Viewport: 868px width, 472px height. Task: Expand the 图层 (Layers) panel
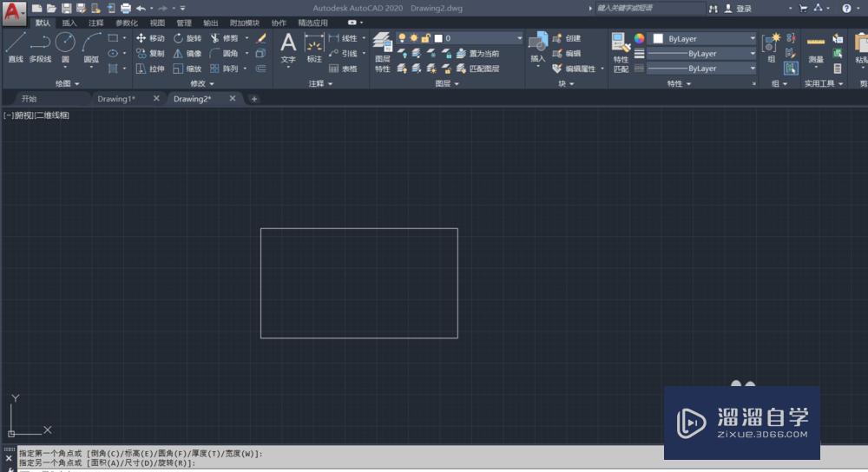tap(447, 83)
